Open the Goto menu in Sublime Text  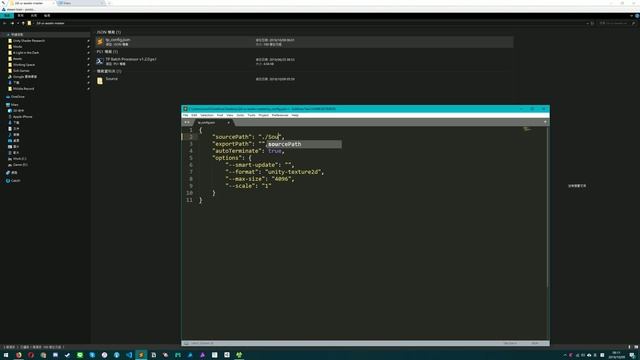click(x=240, y=116)
